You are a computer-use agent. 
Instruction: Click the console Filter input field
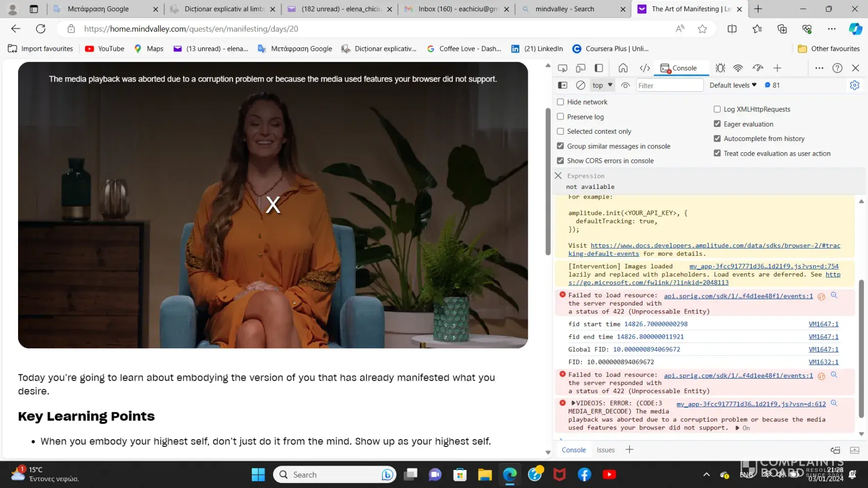[x=669, y=85]
